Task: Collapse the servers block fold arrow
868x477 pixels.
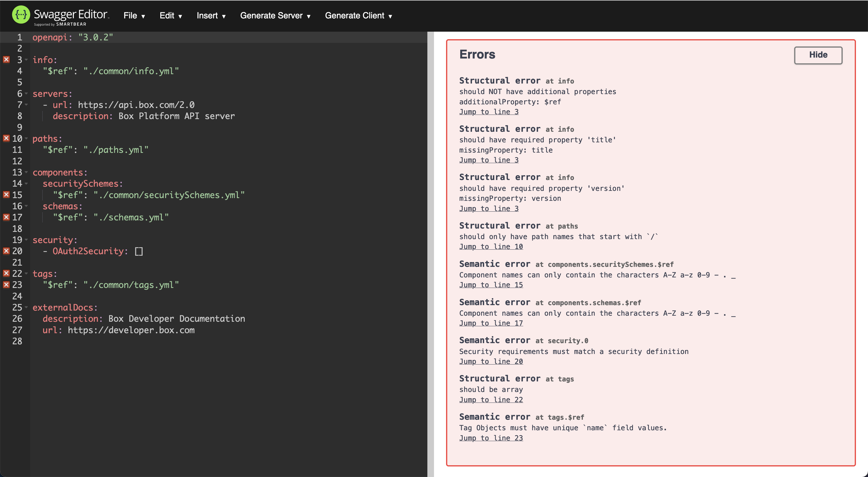Action: pyautogui.click(x=26, y=94)
